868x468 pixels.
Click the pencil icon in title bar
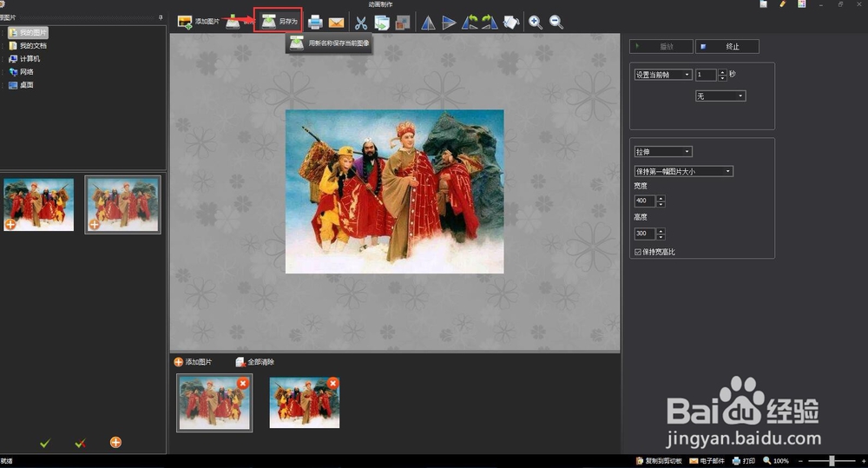[x=782, y=3]
